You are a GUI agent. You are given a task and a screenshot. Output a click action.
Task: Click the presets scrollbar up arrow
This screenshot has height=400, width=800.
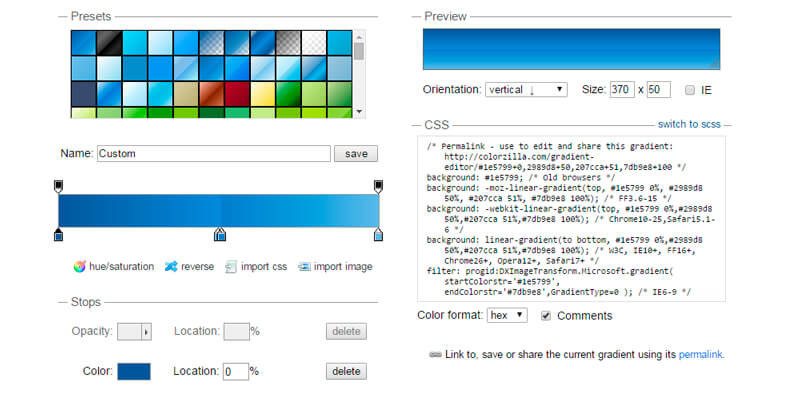click(359, 37)
